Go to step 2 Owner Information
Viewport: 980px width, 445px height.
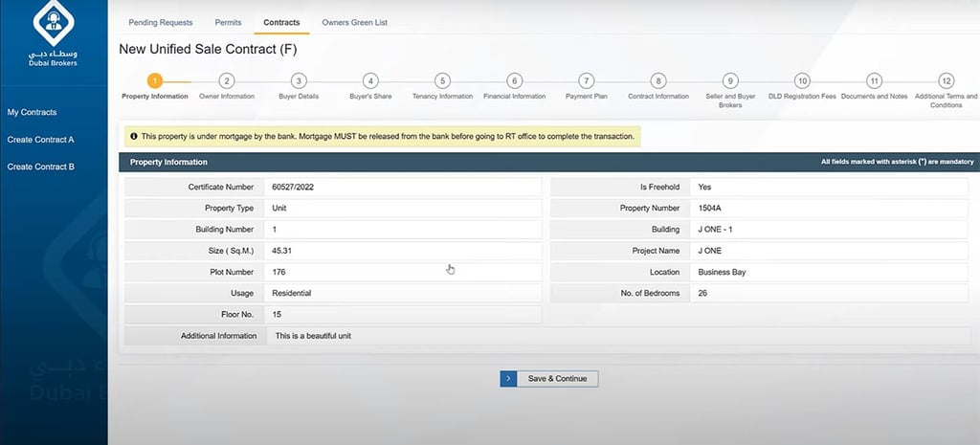(x=227, y=81)
